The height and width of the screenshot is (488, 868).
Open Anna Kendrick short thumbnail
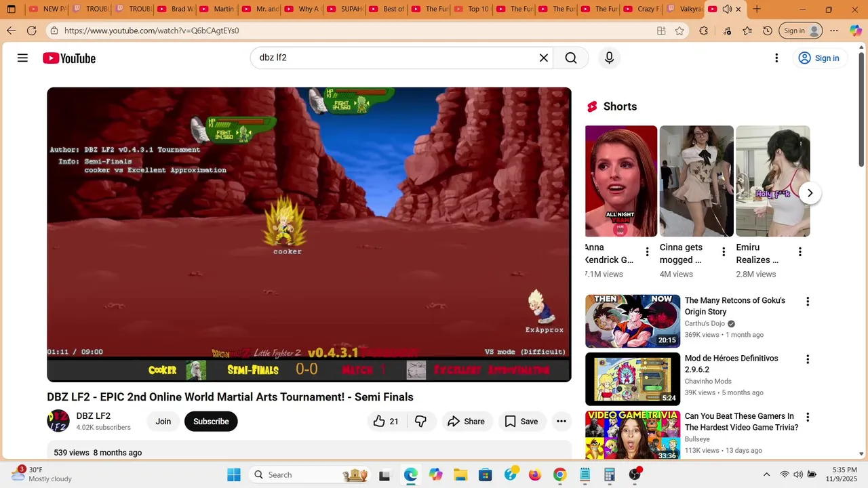[621, 181]
